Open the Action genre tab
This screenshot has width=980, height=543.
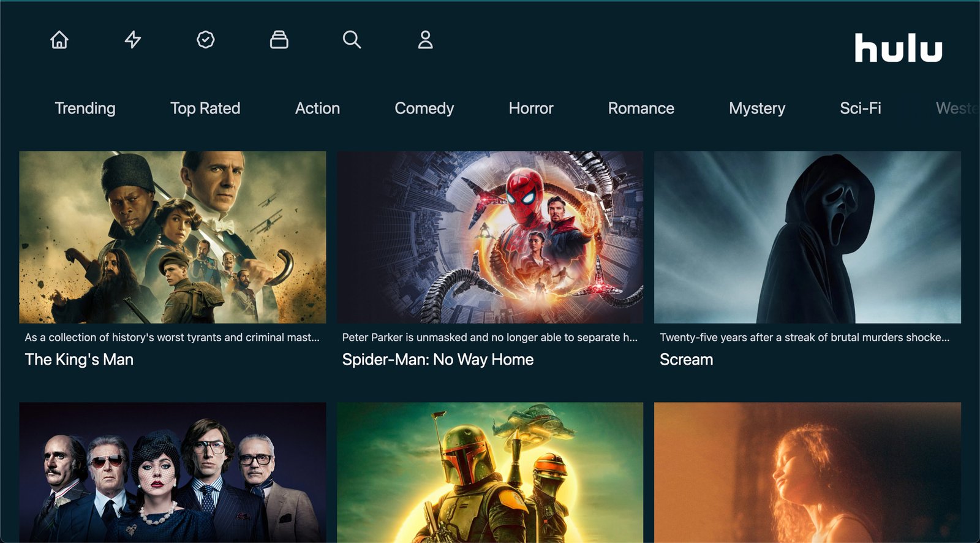pyautogui.click(x=317, y=108)
